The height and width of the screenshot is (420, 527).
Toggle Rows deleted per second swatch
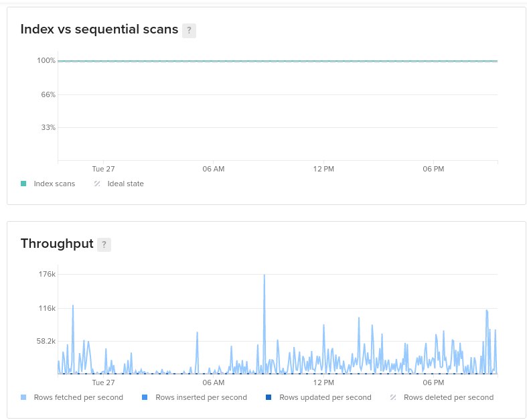click(x=393, y=397)
